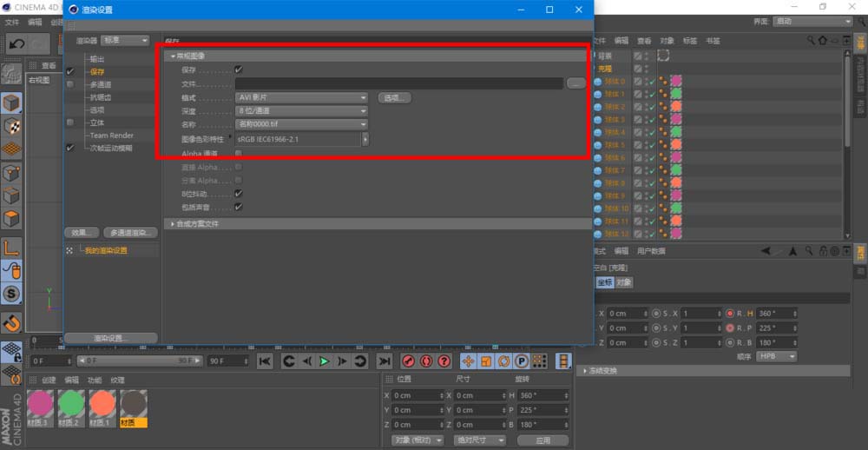Click the Undo arrow icon
868x450 pixels.
[x=16, y=43]
